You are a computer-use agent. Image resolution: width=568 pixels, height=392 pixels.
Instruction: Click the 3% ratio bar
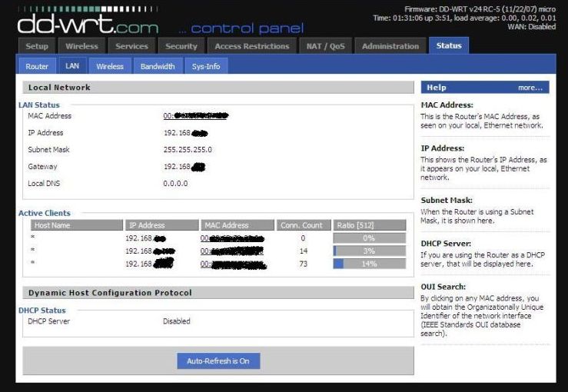369,251
